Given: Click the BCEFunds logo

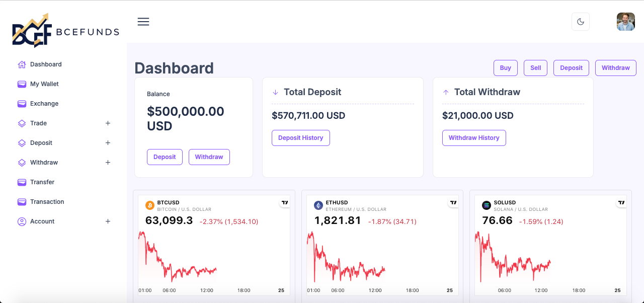Looking at the screenshot, I should click(x=65, y=31).
